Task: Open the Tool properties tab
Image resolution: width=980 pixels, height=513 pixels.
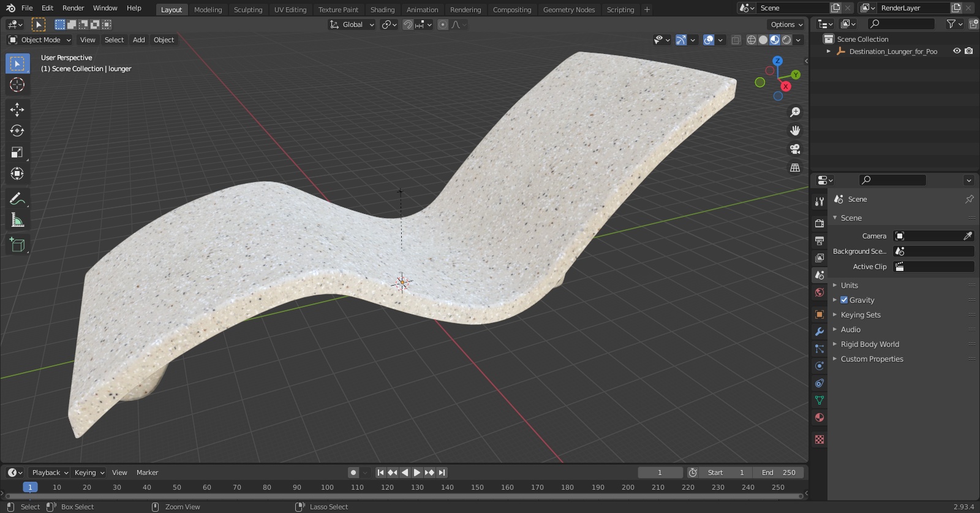Action: click(819, 201)
